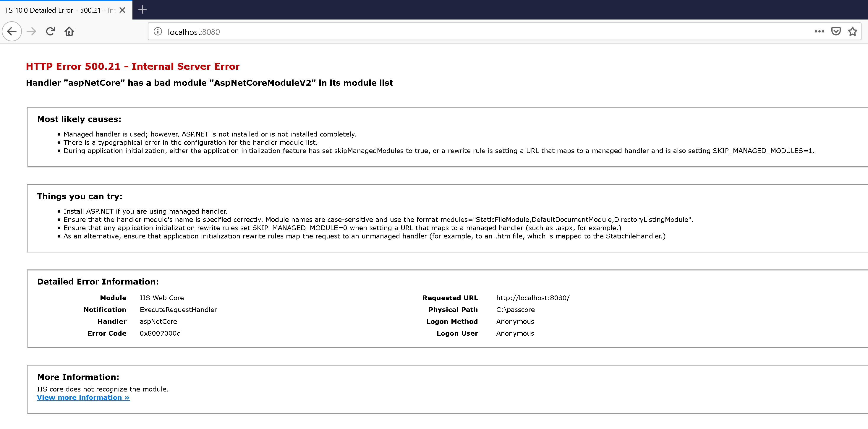This screenshot has width=868, height=429.
Task: Close the IIS error tab
Action: (x=122, y=10)
